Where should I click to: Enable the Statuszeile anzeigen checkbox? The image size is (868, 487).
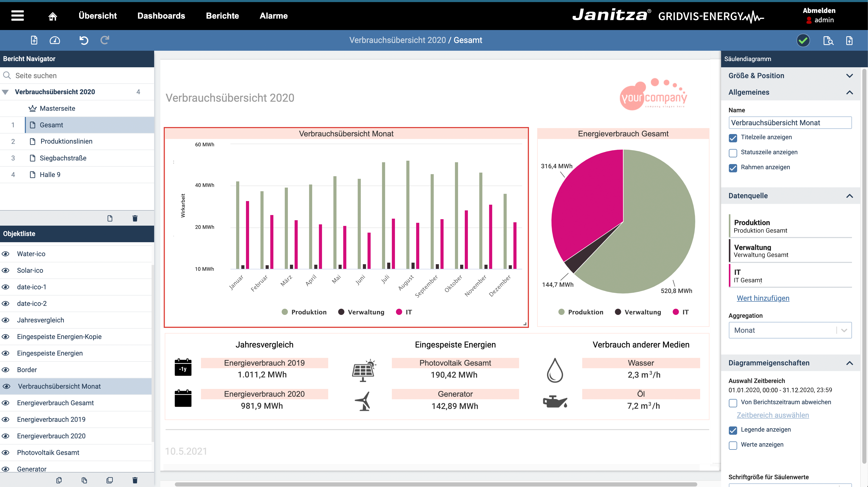(733, 153)
